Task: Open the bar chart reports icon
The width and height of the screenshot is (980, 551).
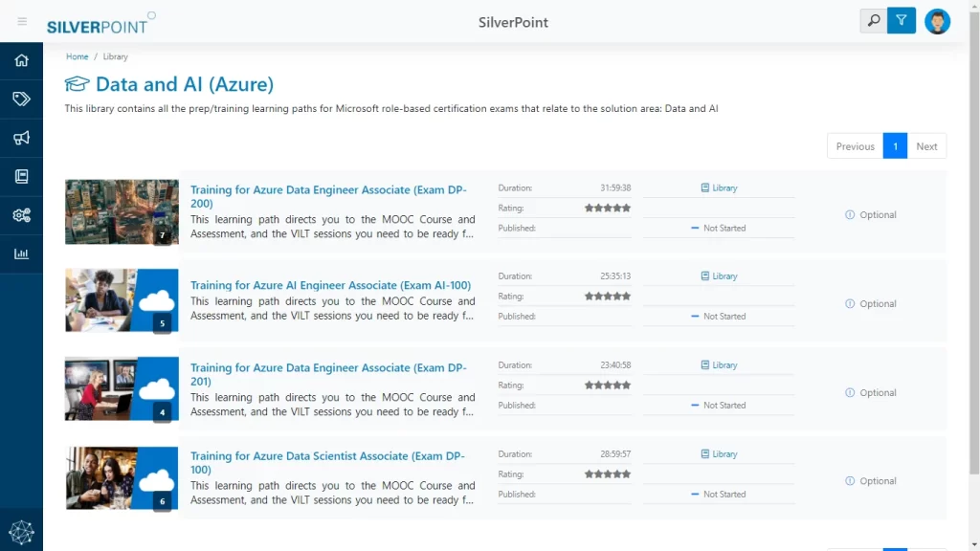Action: (21, 253)
